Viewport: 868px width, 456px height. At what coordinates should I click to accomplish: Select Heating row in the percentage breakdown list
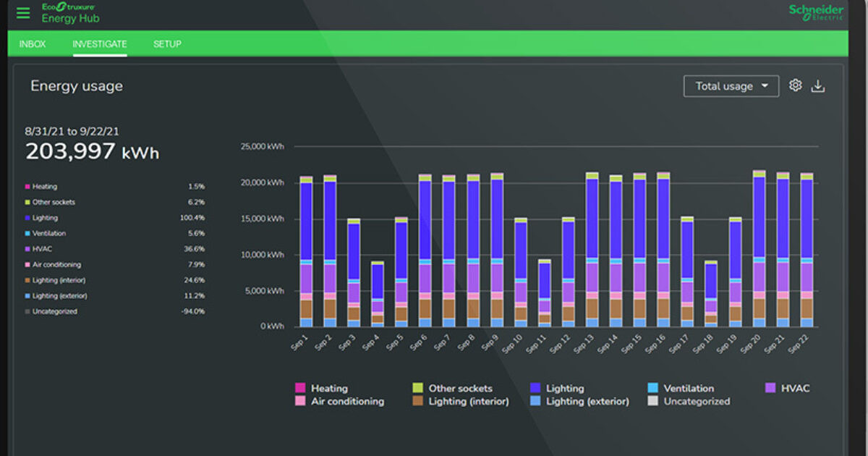[115, 187]
